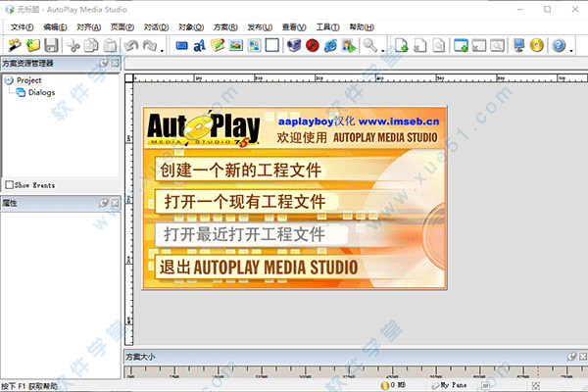Click the publish gold disc icon
Screen dimensions: 588x392
[x=537, y=45]
